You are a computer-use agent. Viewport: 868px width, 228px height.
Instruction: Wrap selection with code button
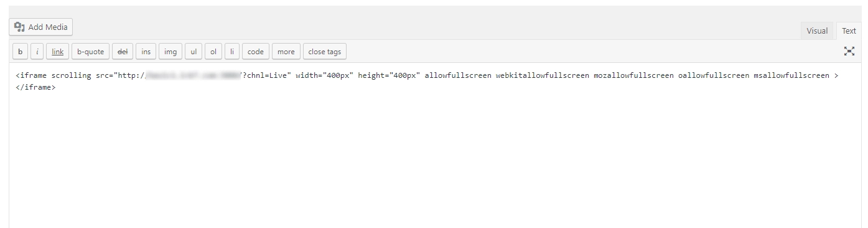coord(256,52)
